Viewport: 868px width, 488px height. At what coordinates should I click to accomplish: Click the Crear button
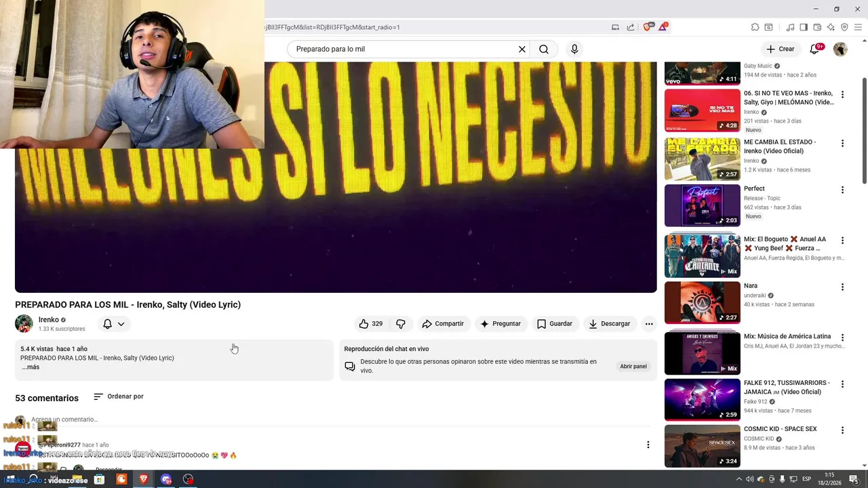click(780, 49)
